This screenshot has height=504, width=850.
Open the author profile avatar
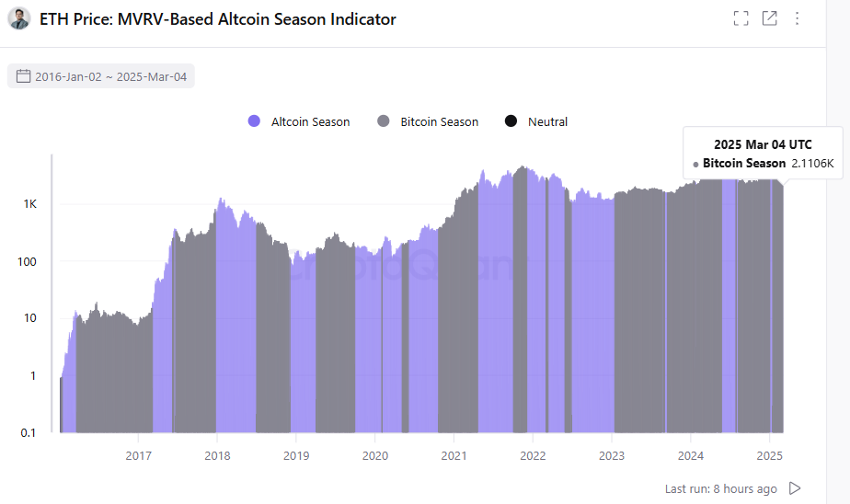[18, 18]
